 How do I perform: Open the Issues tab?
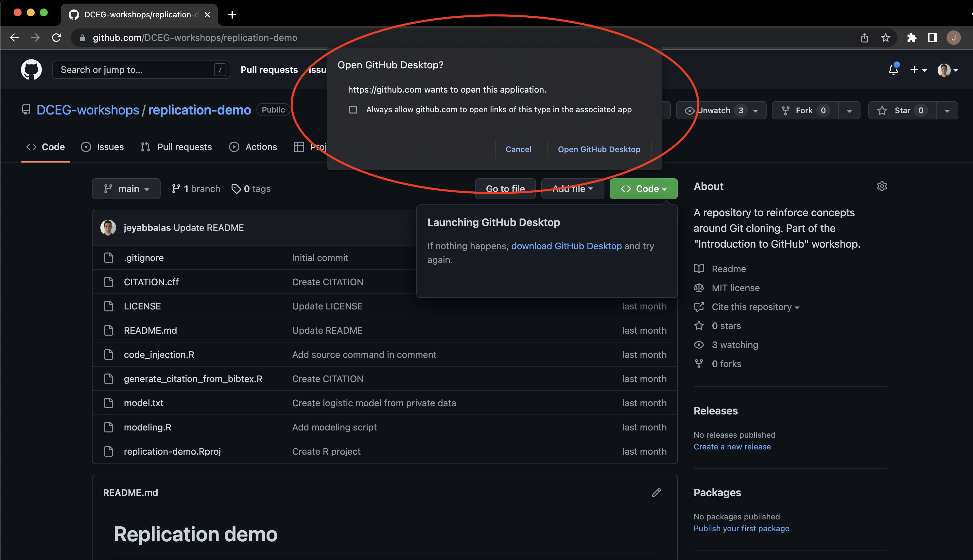click(102, 147)
